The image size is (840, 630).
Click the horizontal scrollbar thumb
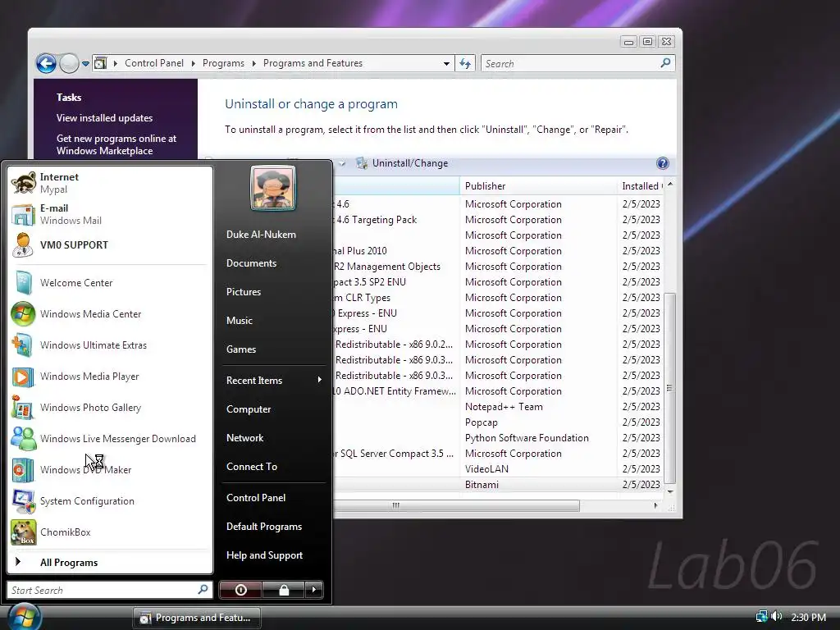click(x=456, y=505)
